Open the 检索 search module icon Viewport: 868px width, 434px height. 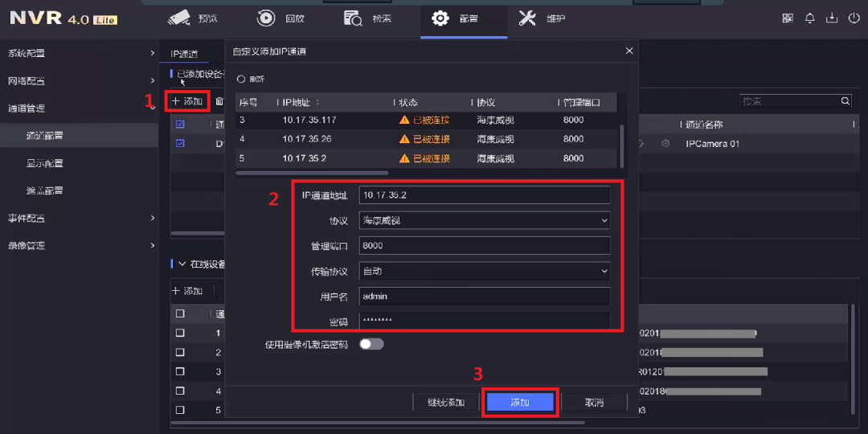(x=352, y=18)
